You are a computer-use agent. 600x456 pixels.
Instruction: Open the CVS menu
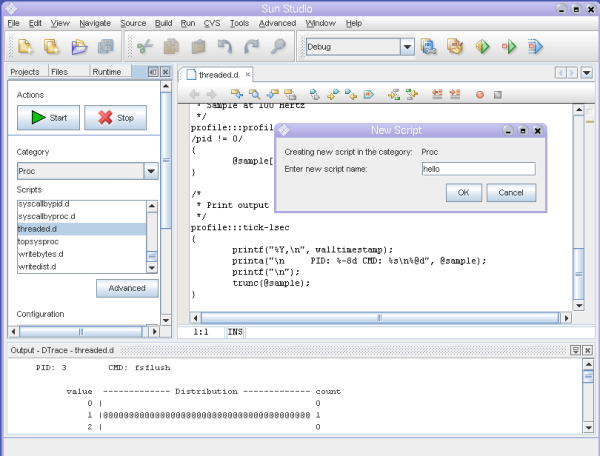[212, 23]
